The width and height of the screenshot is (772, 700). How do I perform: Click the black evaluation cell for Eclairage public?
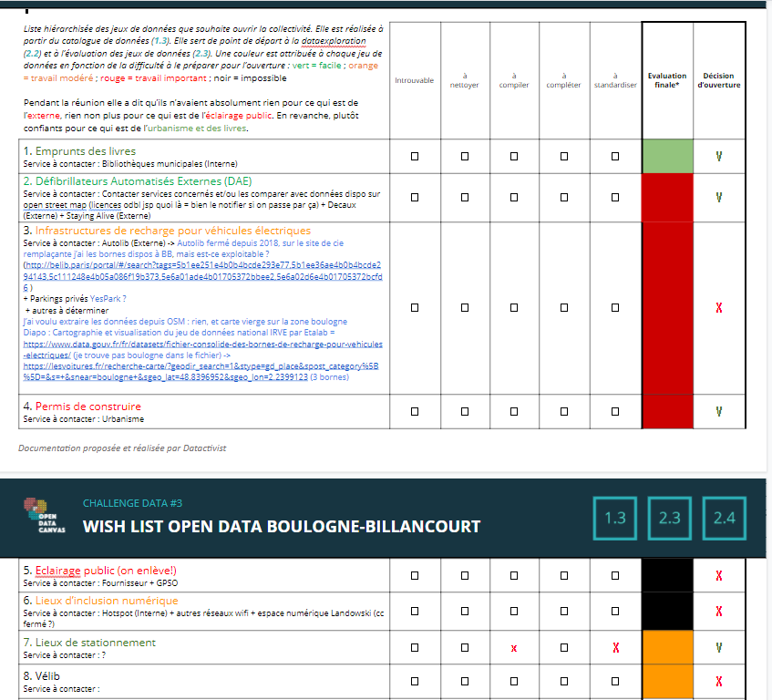tap(667, 575)
